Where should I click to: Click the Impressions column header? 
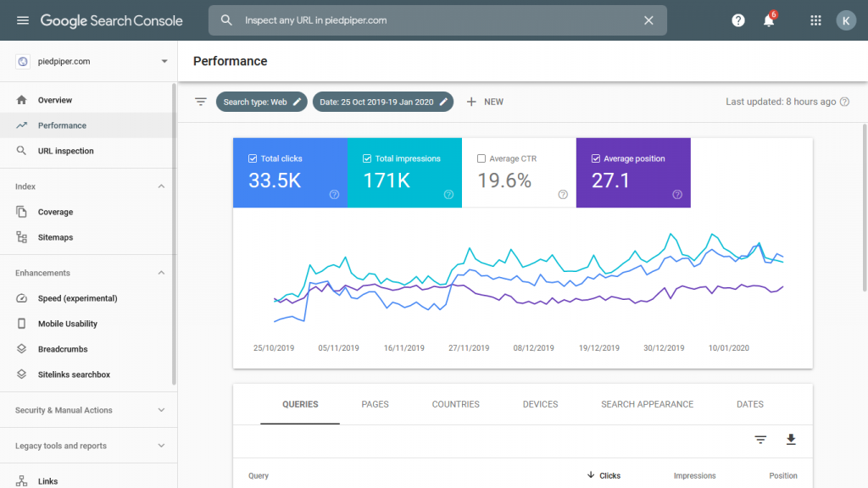[x=695, y=476]
